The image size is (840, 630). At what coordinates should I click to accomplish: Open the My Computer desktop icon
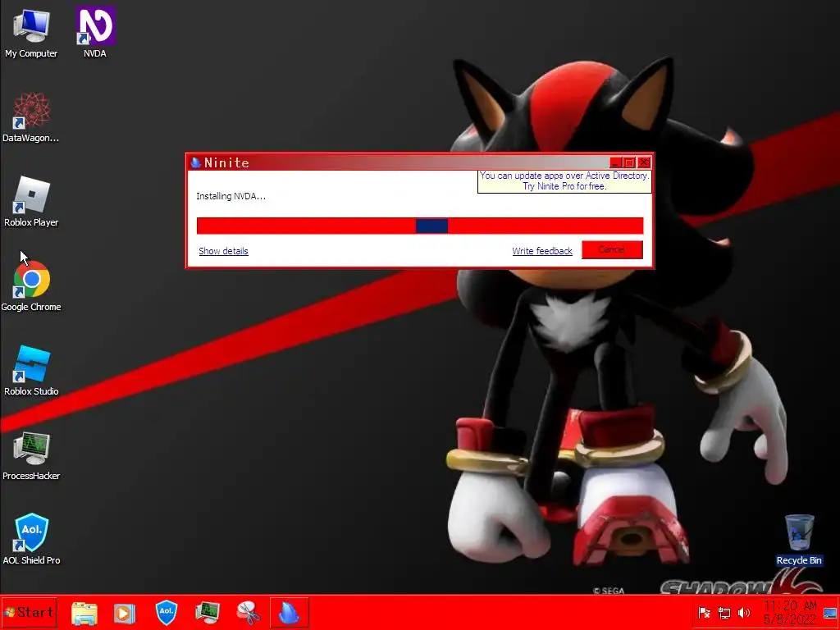(x=31, y=33)
